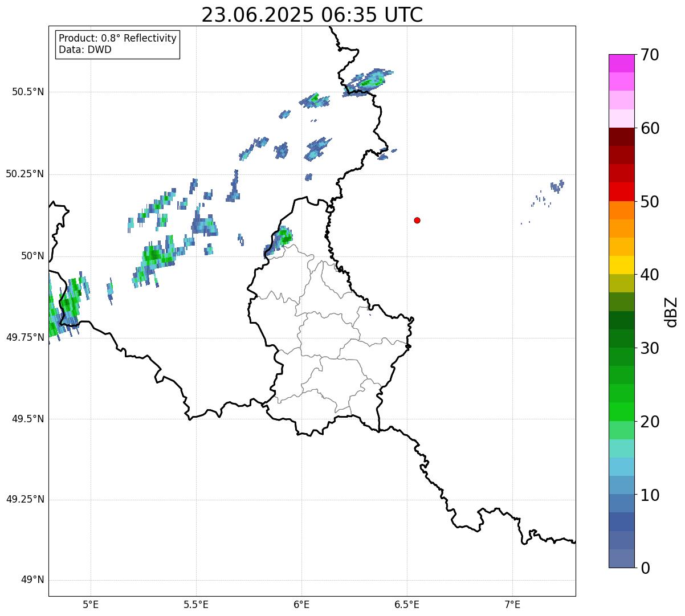Click the 6°E longitude label
Image resolution: width=685 pixels, height=616 pixels.
pyautogui.click(x=301, y=605)
